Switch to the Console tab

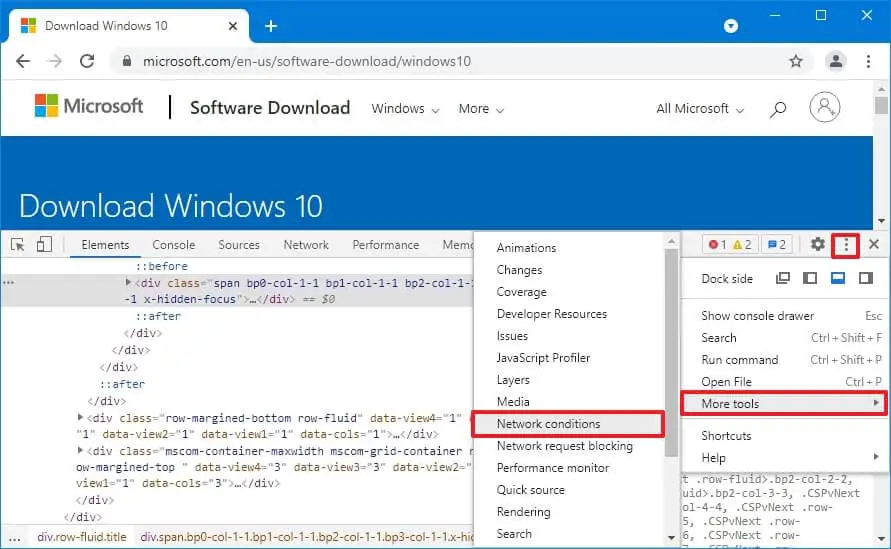click(173, 244)
